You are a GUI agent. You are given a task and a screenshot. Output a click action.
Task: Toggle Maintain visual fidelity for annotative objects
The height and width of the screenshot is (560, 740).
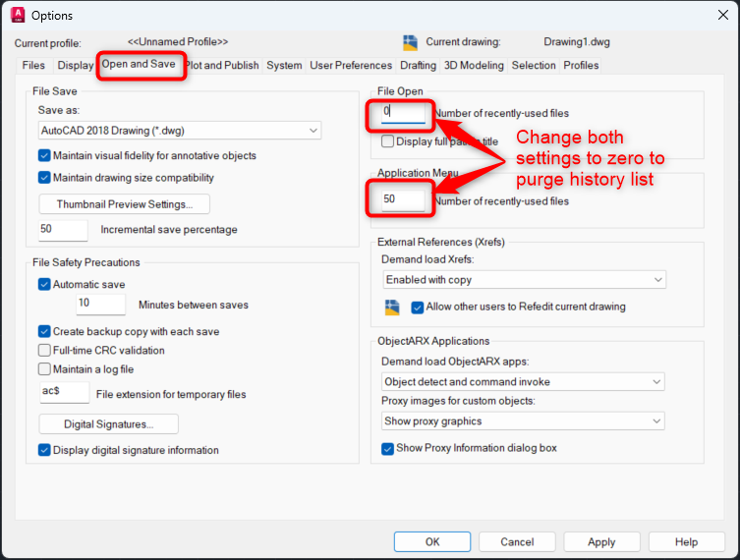coord(44,155)
